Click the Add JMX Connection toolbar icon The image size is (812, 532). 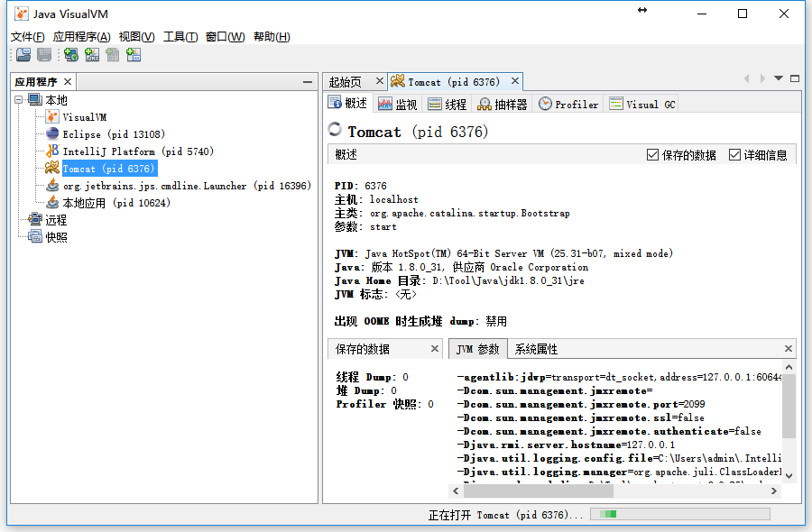[92, 54]
